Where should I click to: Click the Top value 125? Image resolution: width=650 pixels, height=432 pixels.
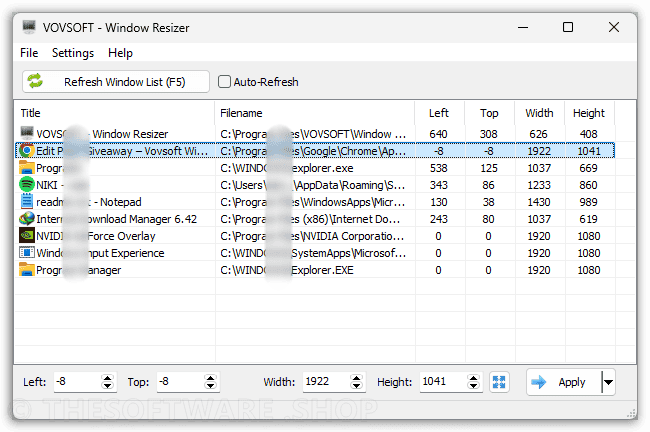(x=489, y=168)
